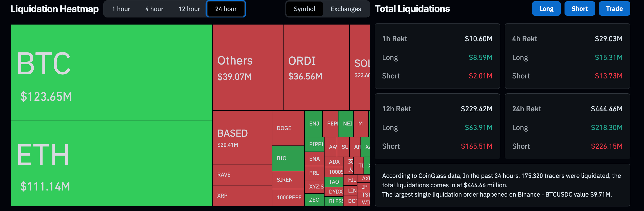Select the red DOGE tile

click(288, 128)
